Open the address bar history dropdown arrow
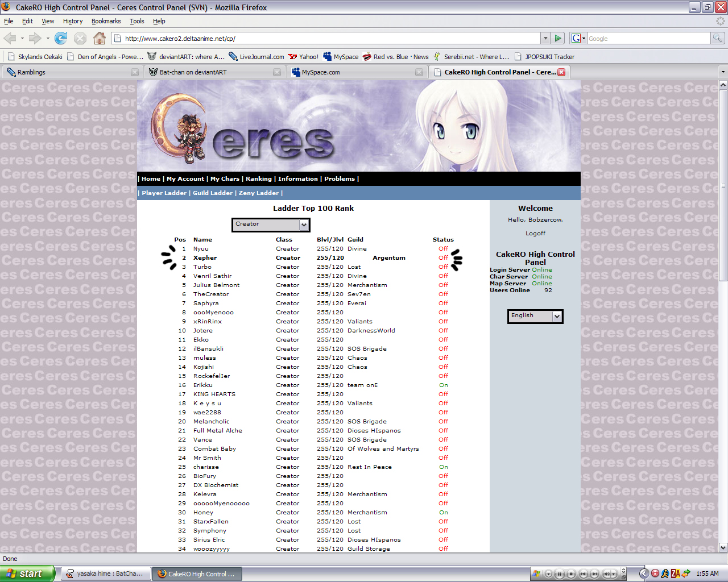This screenshot has width=728, height=582. pyautogui.click(x=545, y=38)
